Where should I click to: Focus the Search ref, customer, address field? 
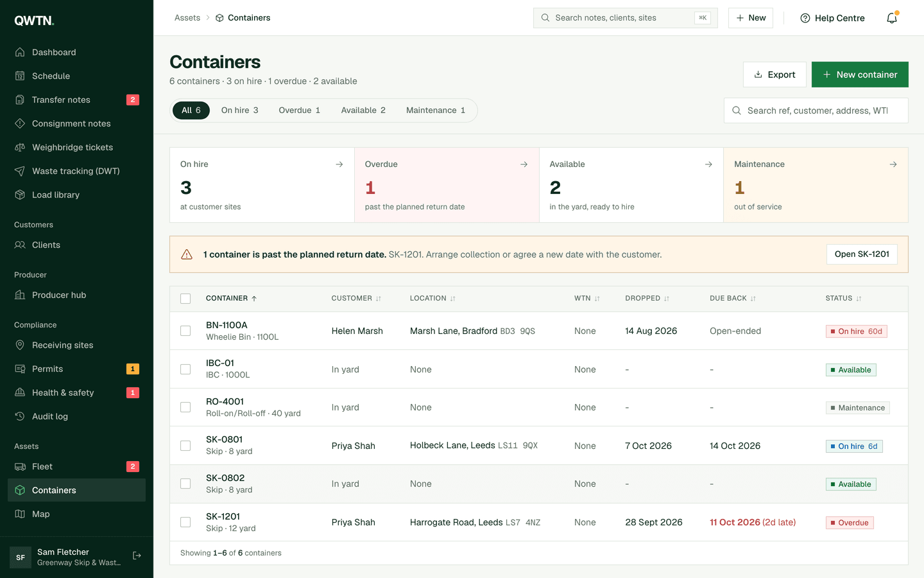[x=816, y=110]
